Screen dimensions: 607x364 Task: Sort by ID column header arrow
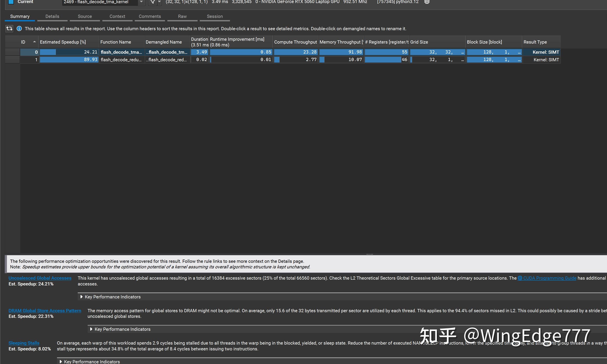point(34,42)
